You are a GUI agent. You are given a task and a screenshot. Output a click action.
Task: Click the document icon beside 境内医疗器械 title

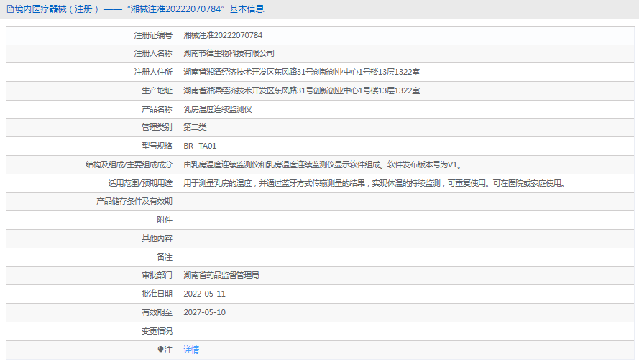pos(10,9)
